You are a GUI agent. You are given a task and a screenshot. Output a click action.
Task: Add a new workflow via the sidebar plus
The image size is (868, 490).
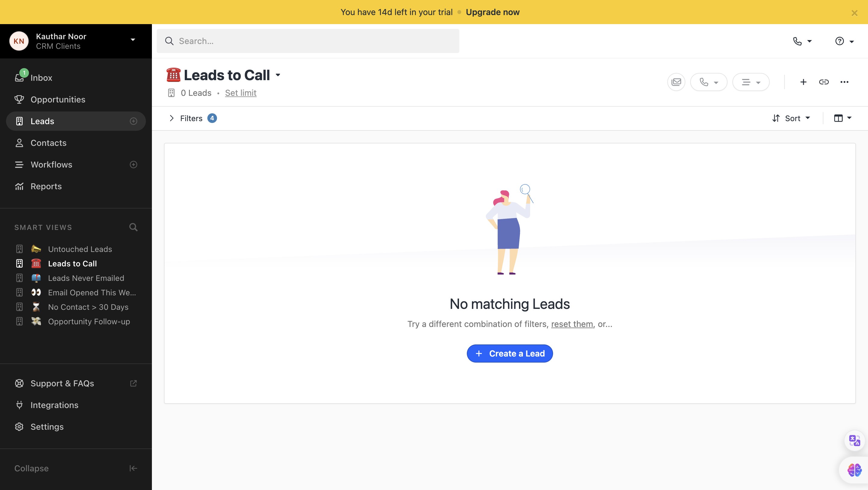click(134, 165)
